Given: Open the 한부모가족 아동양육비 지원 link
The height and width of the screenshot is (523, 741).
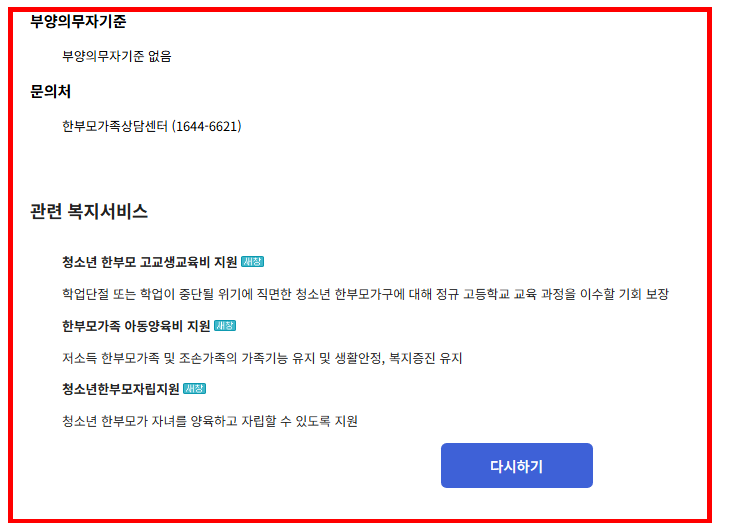Looking at the screenshot, I should [x=136, y=326].
